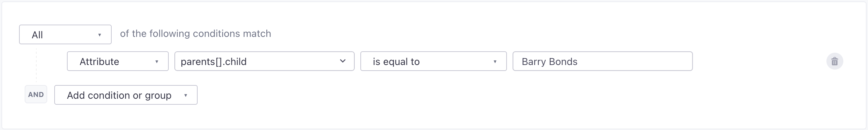Viewport: 868px width, 130px height.
Task: Click the 'Attribute' label text
Action: [x=99, y=61]
